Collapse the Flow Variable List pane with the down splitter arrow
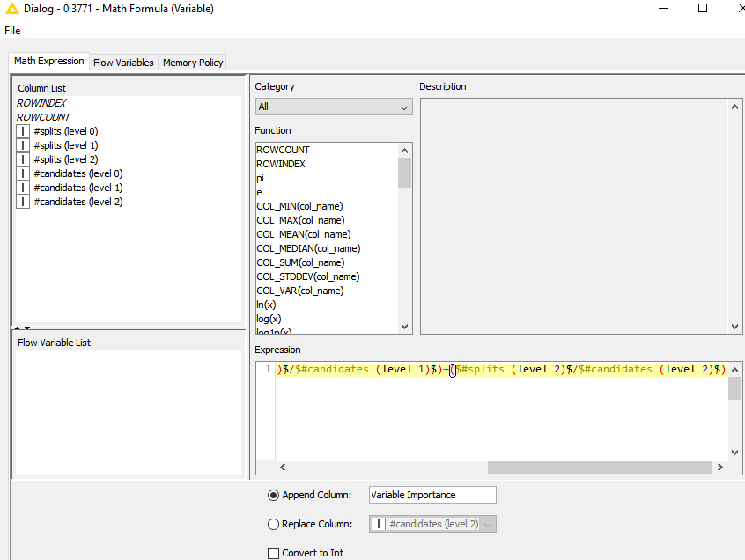Image resolution: width=745 pixels, height=560 pixels. point(27,328)
